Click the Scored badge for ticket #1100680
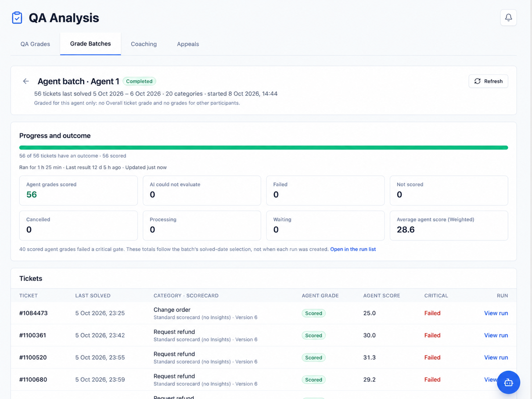This screenshot has width=532, height=399. click(313, 380)
